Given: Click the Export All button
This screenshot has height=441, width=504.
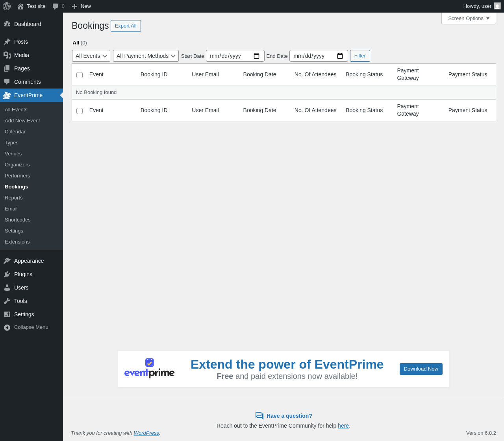Looking at the screenshot, I should 126,26.
